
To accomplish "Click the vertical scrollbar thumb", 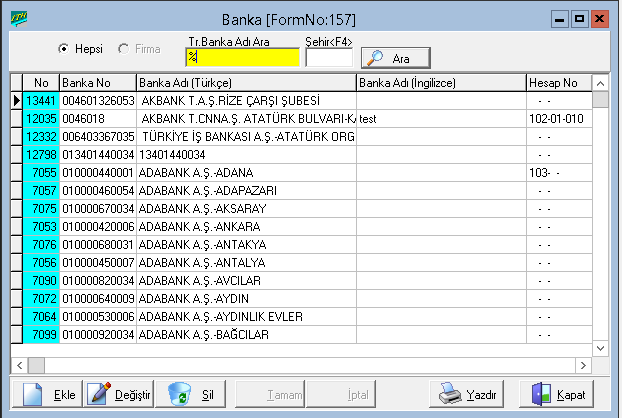I will (601, 99).
